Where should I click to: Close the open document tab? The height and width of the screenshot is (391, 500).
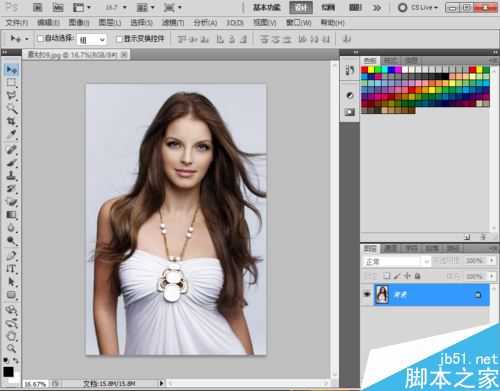tap(124, 54)
